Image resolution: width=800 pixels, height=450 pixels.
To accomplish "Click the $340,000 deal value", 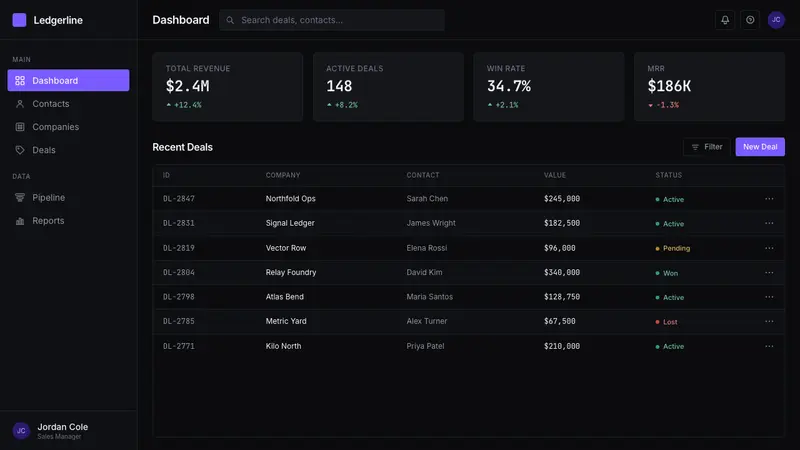I will tap(562, 272).
